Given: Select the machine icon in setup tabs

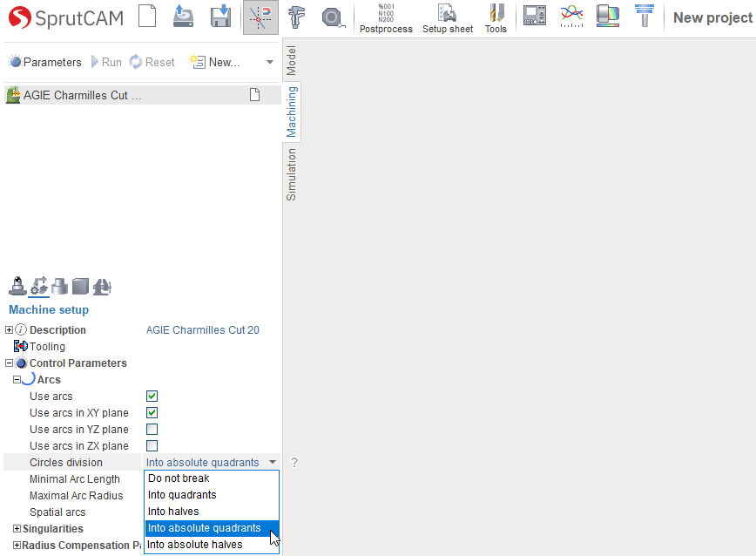Looking at the screenshot, I should tap(17, 286).
